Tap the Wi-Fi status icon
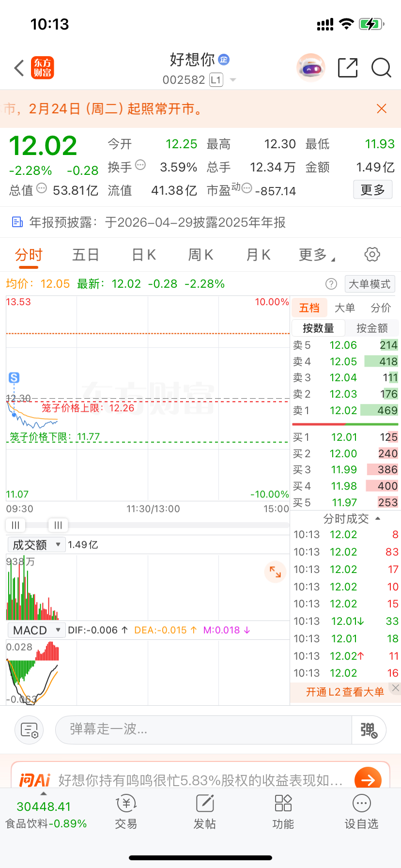 [346, 24]
